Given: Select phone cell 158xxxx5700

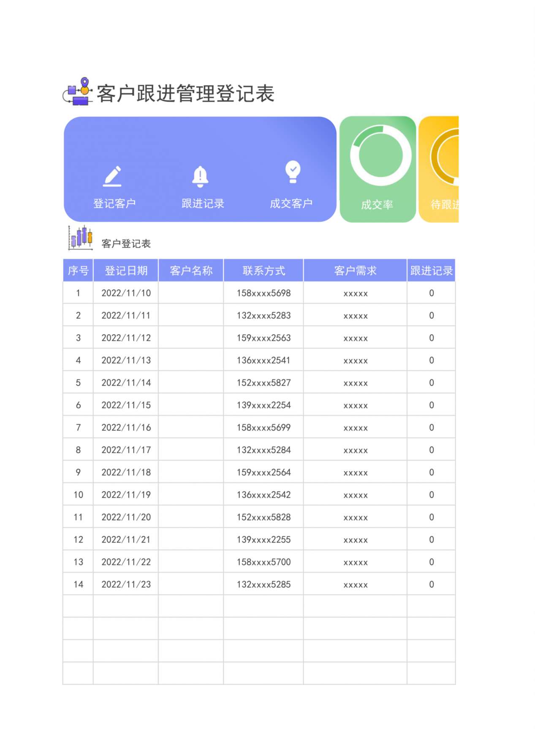Looking at the screenshot, I should coord(263,561).
